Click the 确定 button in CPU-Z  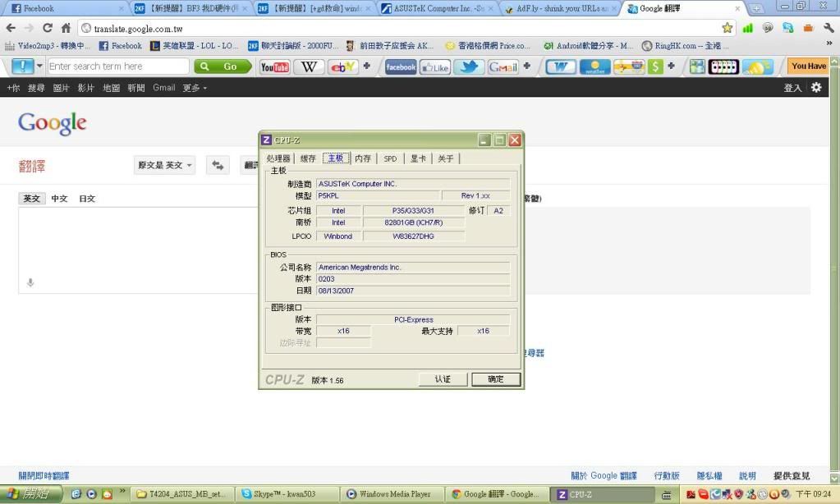click(x=495, y=379)
